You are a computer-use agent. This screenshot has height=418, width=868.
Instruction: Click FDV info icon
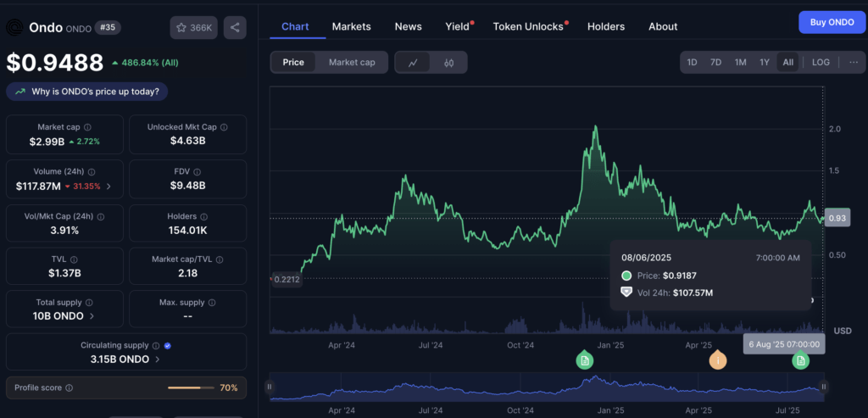coord(198,172)
